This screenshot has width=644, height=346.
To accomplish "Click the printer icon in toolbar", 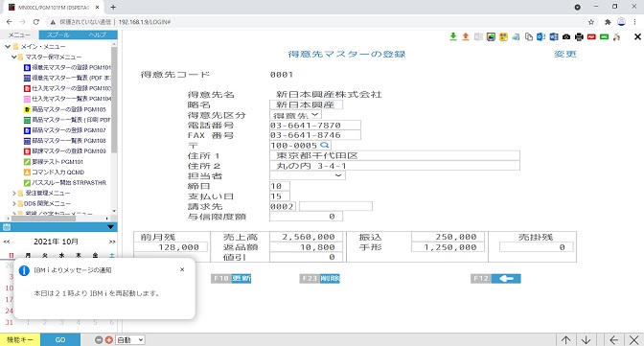I will tap(579, 37).
